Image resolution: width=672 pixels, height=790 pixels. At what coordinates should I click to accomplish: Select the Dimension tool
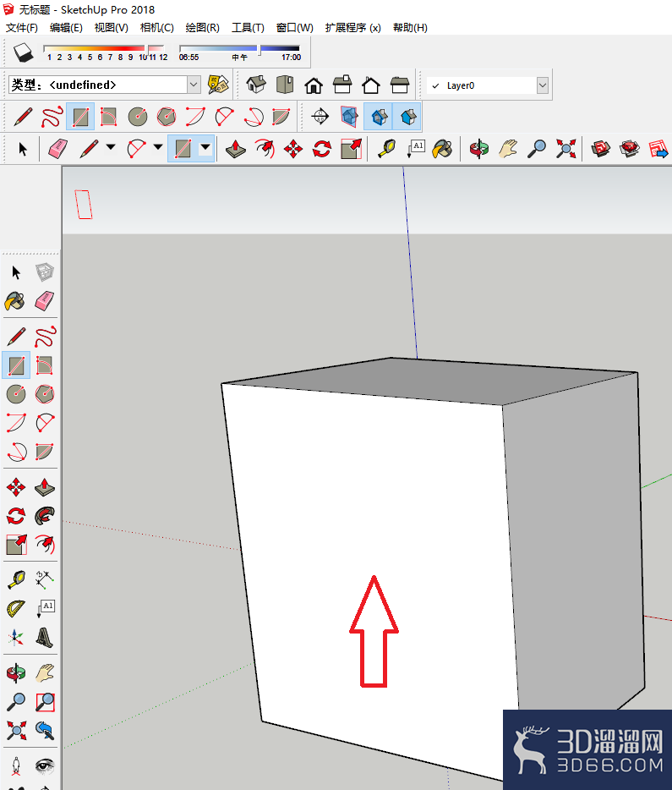click(x=45, y=580)
